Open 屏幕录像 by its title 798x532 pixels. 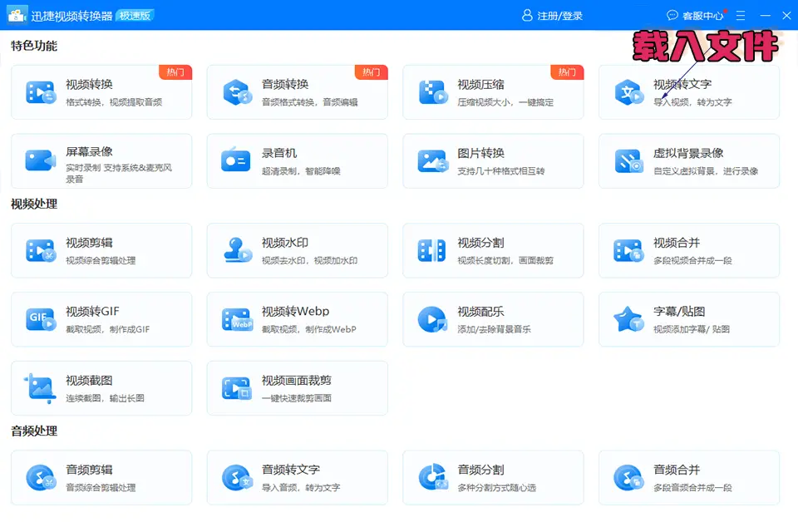point(89,152)
